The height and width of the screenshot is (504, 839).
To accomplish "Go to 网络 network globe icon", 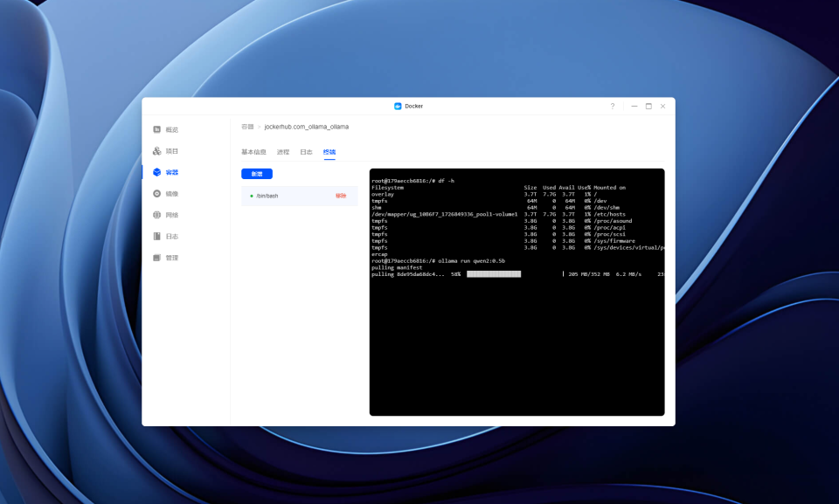I will click(x=156, y=215).
